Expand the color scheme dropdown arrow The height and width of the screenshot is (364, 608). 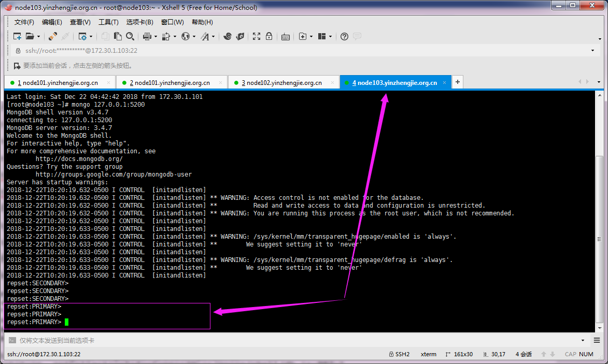175,36
